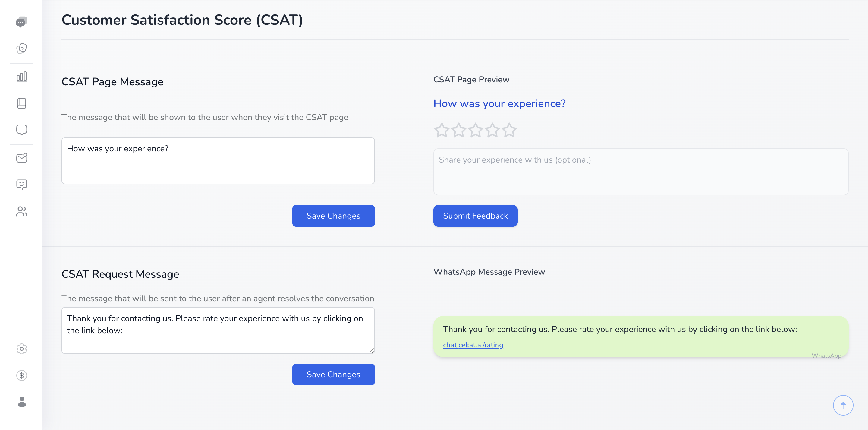Open the broadcast mail icon
This screenshot has width=868, height=430.
pos(22,158)
